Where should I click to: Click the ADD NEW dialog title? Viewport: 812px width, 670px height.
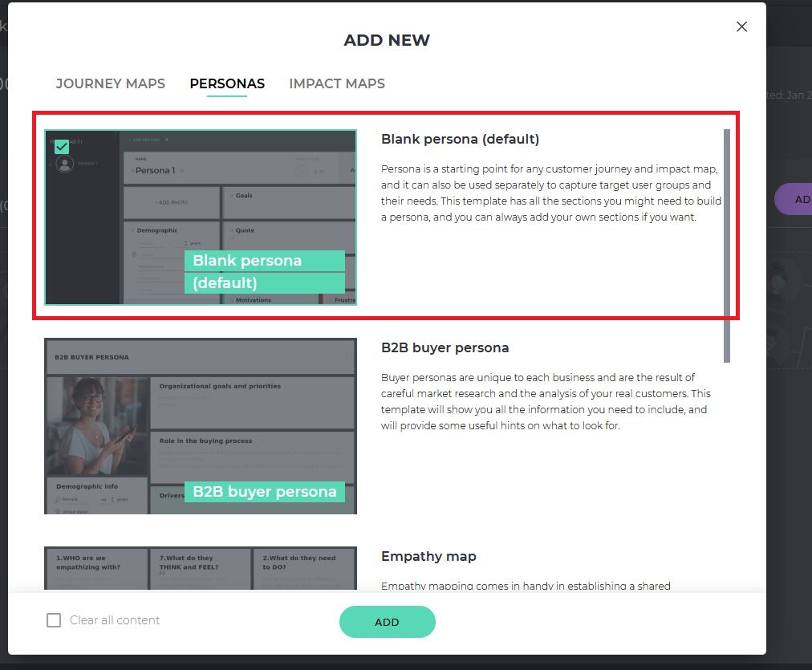coord(387,40)
